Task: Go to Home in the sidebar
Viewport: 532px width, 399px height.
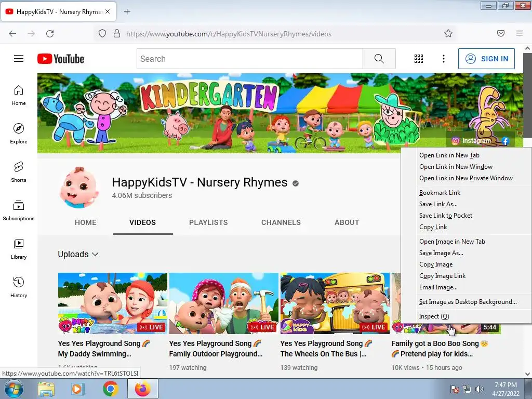Action: pyautogui.click(x=19, y=96)
